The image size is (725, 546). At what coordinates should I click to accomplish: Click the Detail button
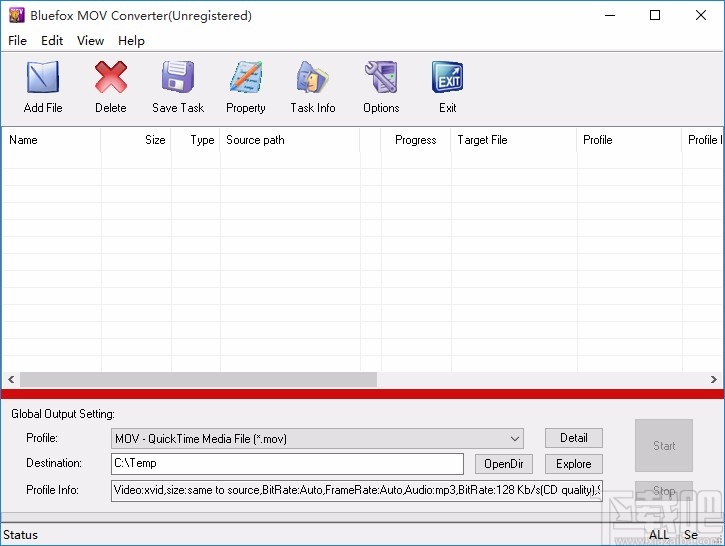coord(574,438)
